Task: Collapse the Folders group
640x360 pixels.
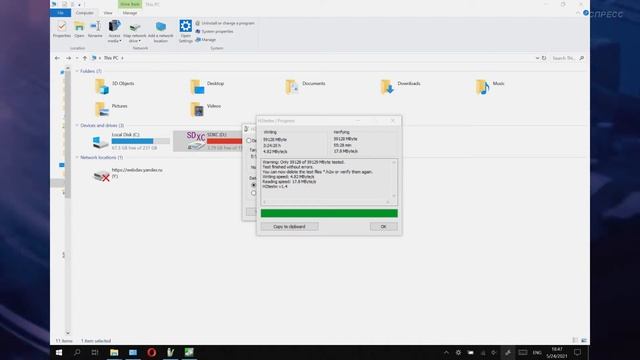Action: pyautogui.click(x=77, y=71)
